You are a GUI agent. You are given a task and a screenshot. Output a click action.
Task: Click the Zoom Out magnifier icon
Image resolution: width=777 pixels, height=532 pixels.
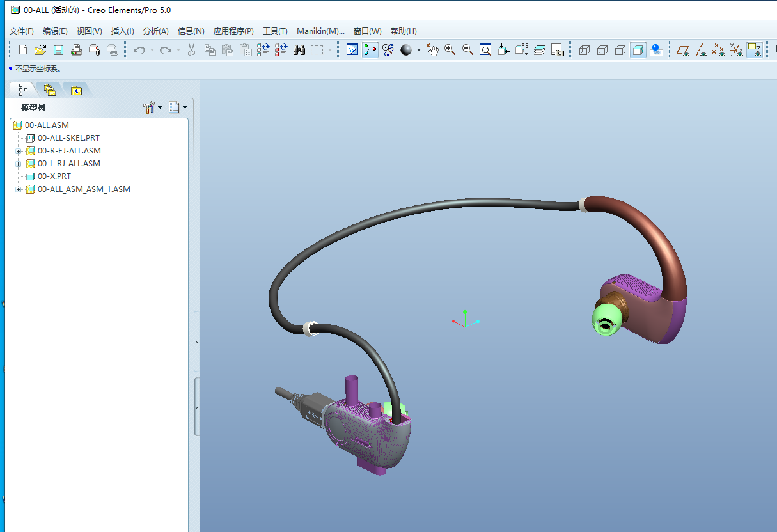click(467, 50)
